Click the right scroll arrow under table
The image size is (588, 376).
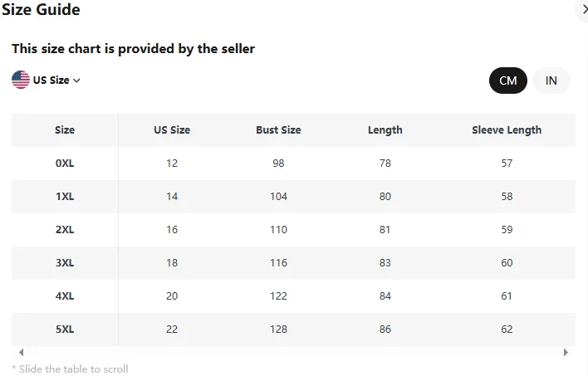point(566,353)
